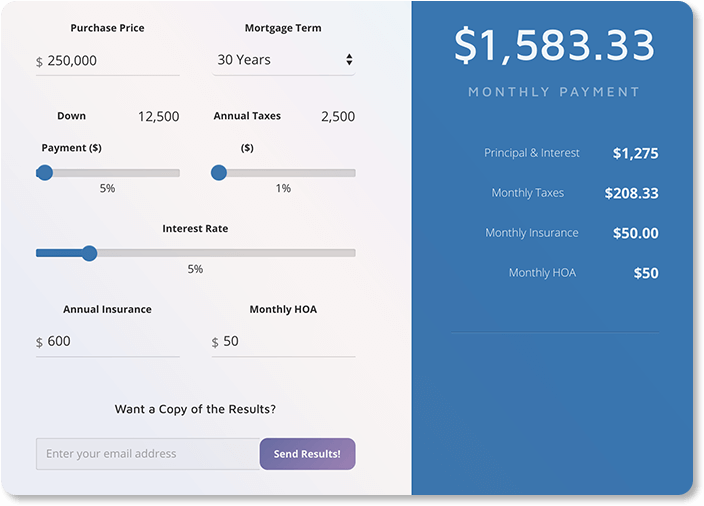Click the $1,583.33 monthly payment total
The height and width of the screenshot is (506, 704).
pyautogui.click(x=554, y=46)
